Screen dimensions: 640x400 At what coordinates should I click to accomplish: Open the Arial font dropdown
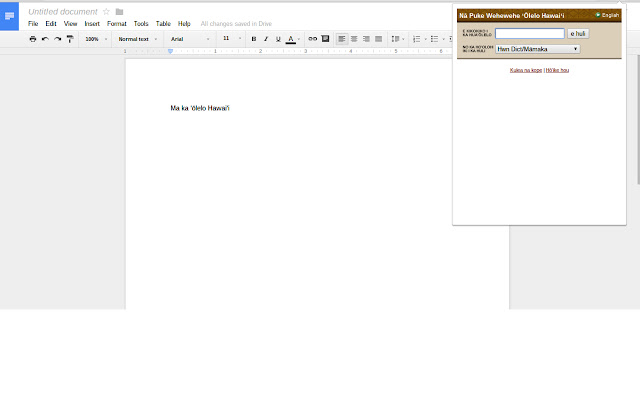coord(190,39)
